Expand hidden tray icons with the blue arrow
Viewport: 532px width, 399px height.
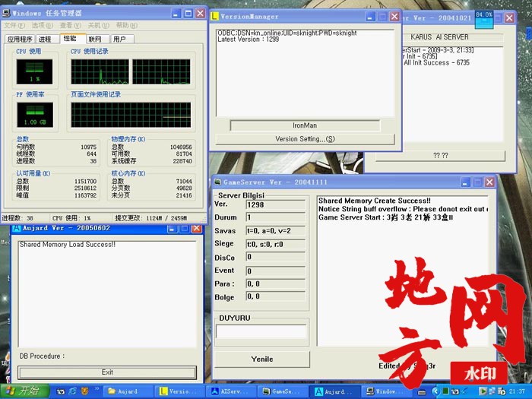[x=436, y=391]
